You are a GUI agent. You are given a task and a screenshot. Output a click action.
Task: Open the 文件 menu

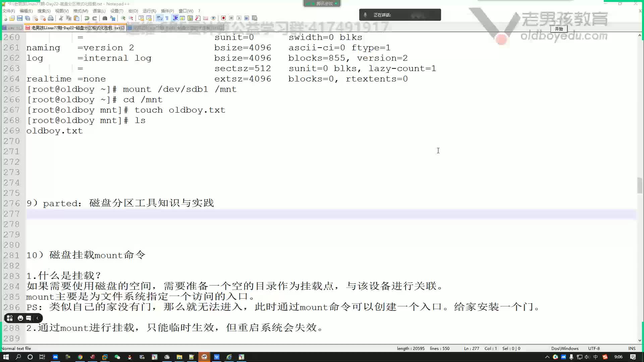click(8, 11)
